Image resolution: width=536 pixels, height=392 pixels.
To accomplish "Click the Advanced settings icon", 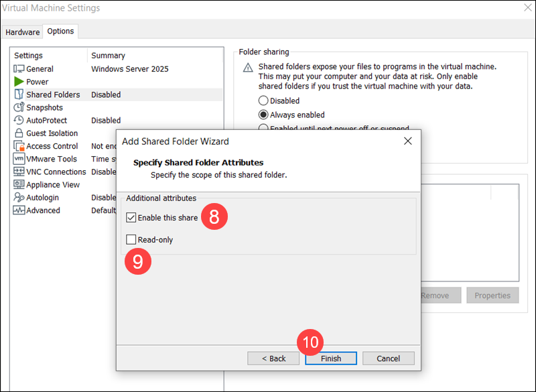I will pyautogui.click(x=19, y=210).
